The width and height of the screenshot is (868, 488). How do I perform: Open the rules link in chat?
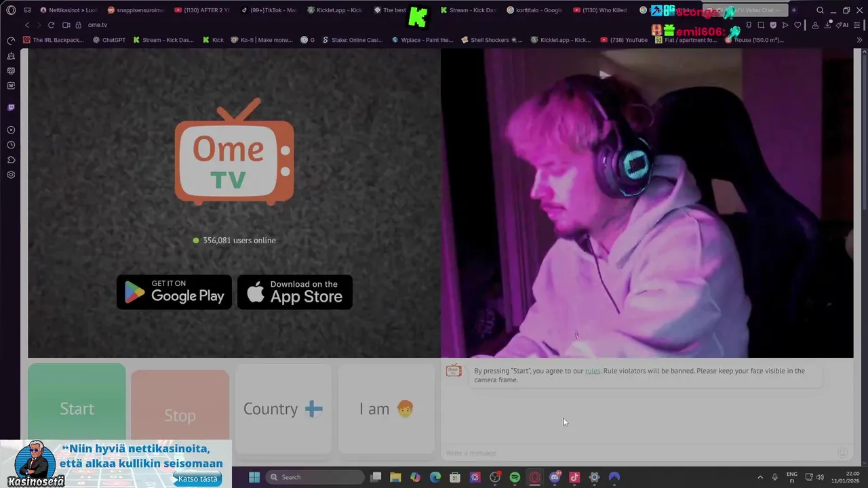point(593,371)
